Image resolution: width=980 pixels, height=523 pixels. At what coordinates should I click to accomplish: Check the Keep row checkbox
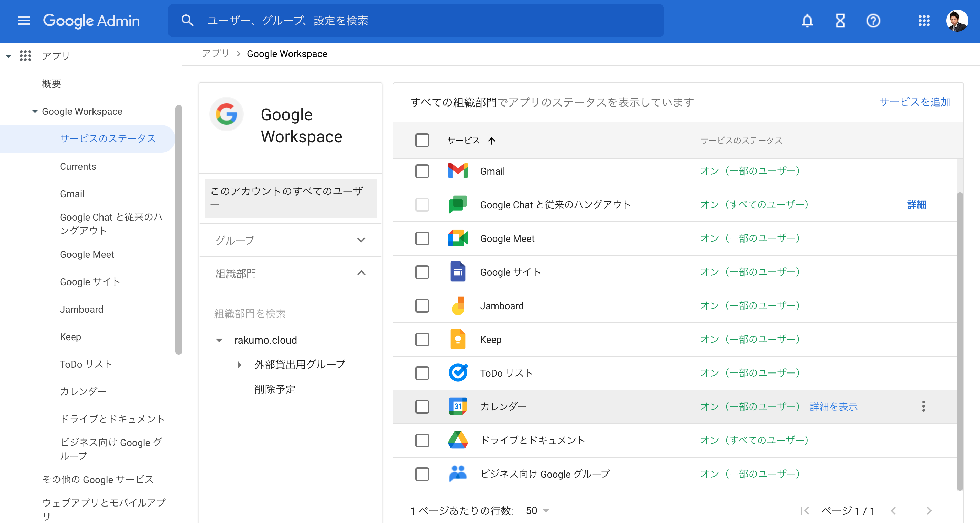pos(422,339)
